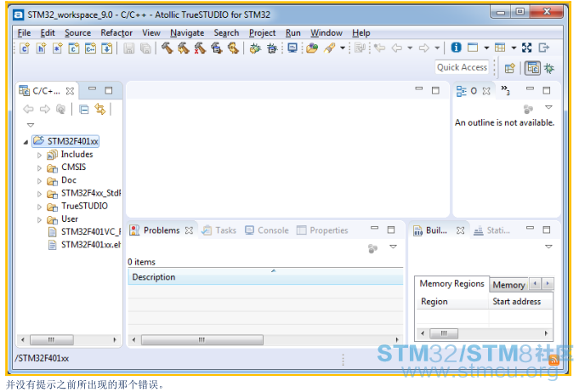The height and width of the screenshot is (392, 579).
Task: Open forward history dropdown arrow
Action: 437,48
